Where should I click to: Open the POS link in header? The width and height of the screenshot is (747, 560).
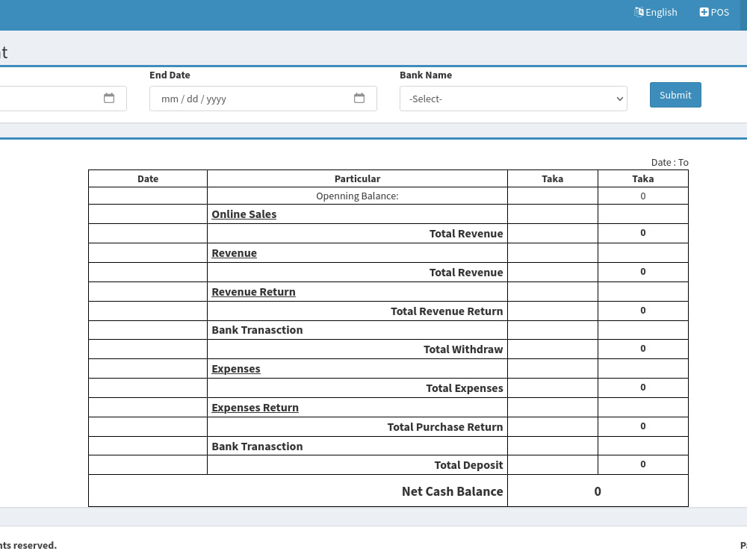714,13
